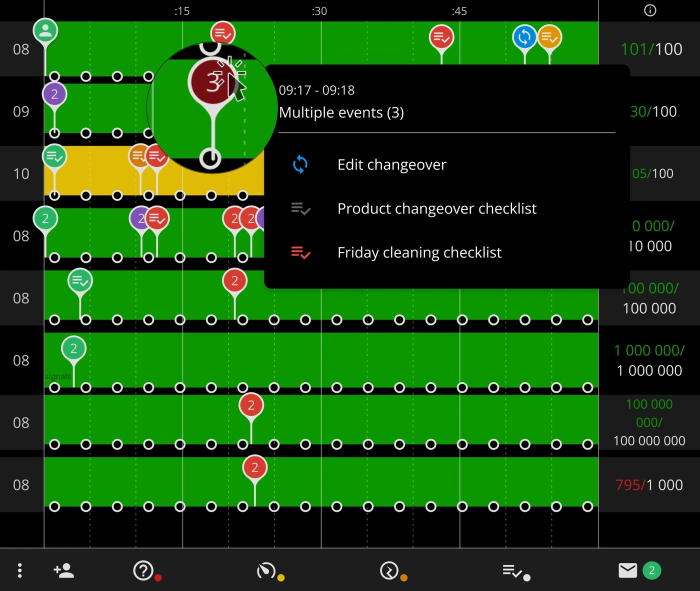Click the 101/100 production count

[651, 49]
